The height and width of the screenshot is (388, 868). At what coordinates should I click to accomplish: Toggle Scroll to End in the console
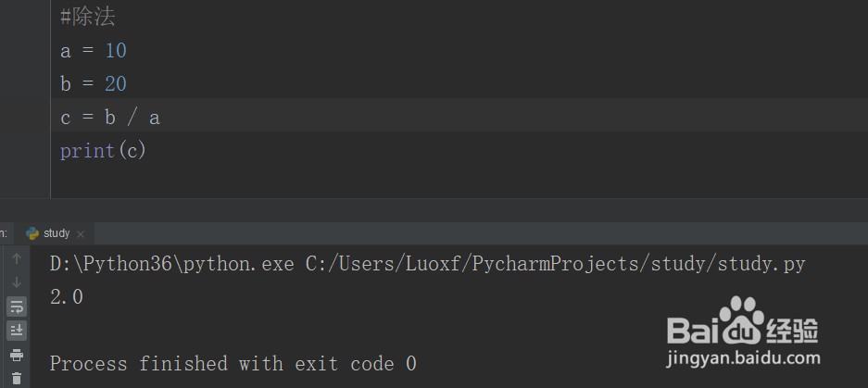[17, 331]
